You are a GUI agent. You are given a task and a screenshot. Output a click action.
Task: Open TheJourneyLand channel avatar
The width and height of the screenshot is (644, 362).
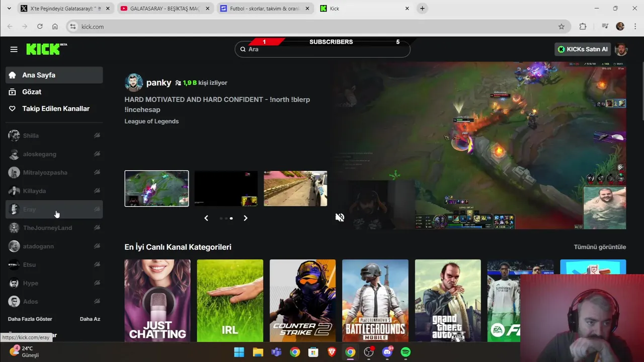(x=14, y=228)
